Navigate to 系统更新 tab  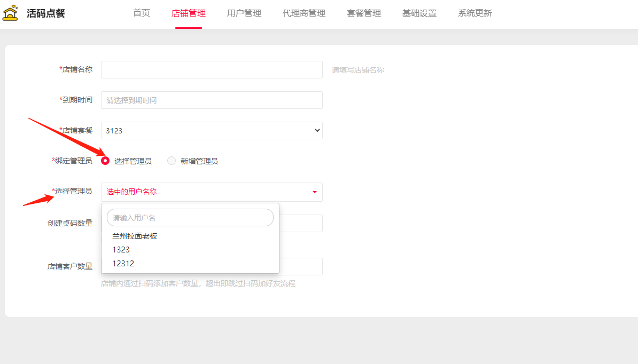(x=474, y=13)
